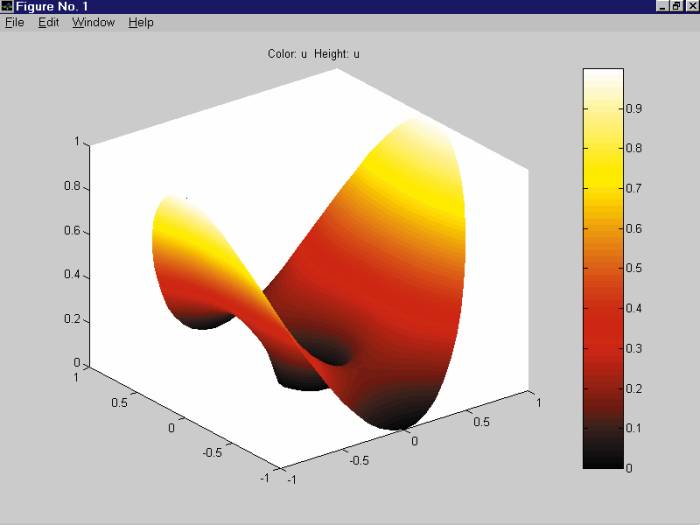Restore the Figure No. 1 window

[676, 6]
